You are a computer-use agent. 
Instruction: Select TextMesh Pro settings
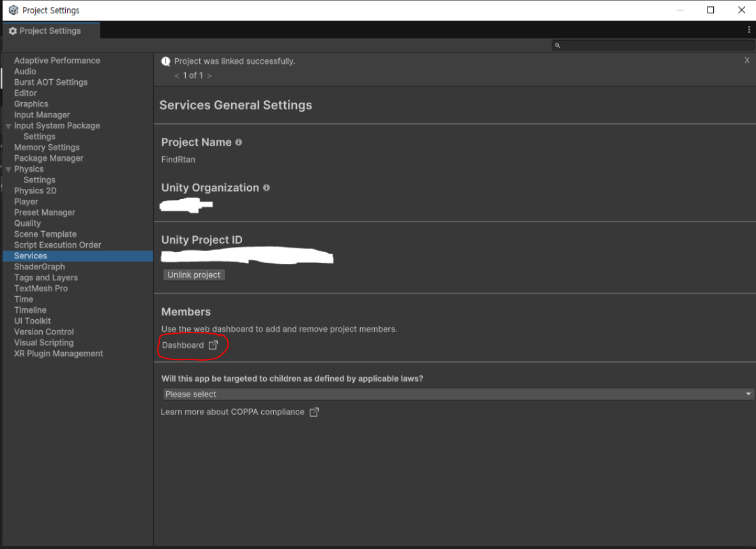click(41, 289)
